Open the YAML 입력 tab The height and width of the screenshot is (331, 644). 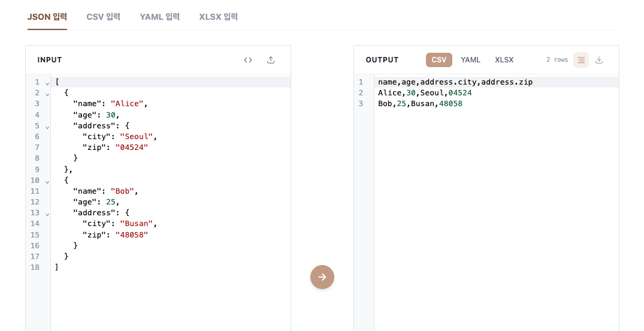click(160, 17)
